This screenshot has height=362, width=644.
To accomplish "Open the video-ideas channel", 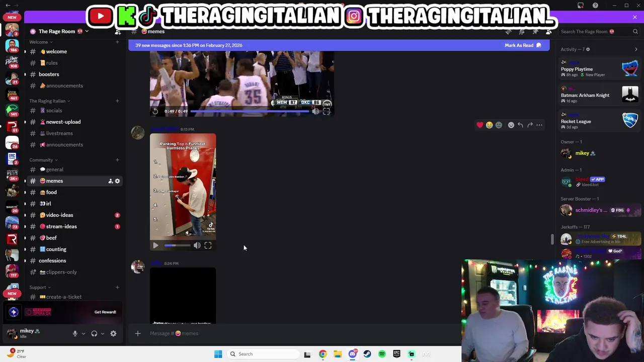I will point(74,215).
